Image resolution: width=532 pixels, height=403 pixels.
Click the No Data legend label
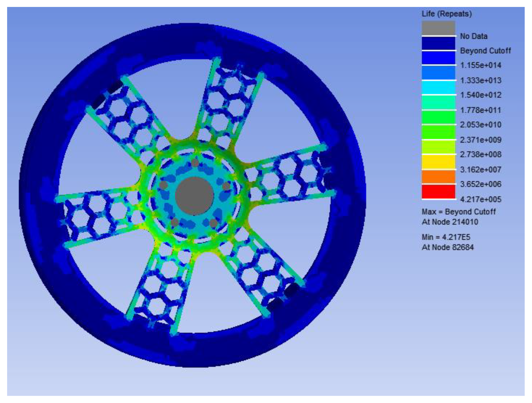tap(474, 36)
